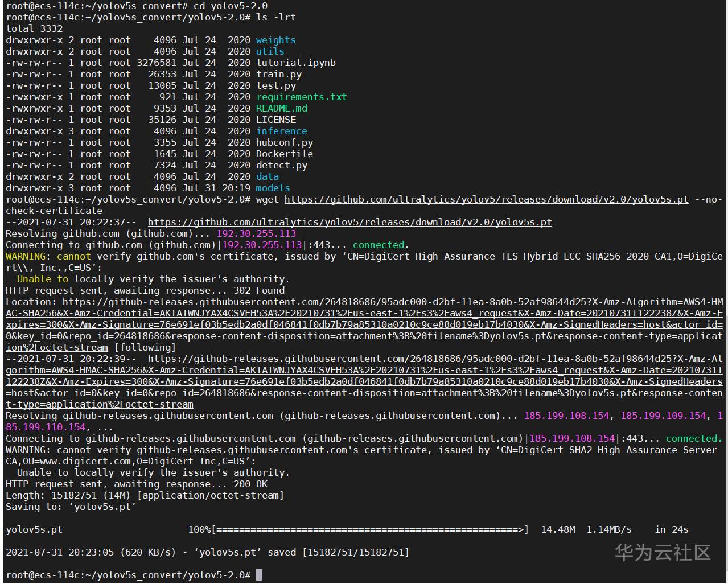Click the download progress bar
The width and height of the screenshot is (728, 584).
(369, 529)
